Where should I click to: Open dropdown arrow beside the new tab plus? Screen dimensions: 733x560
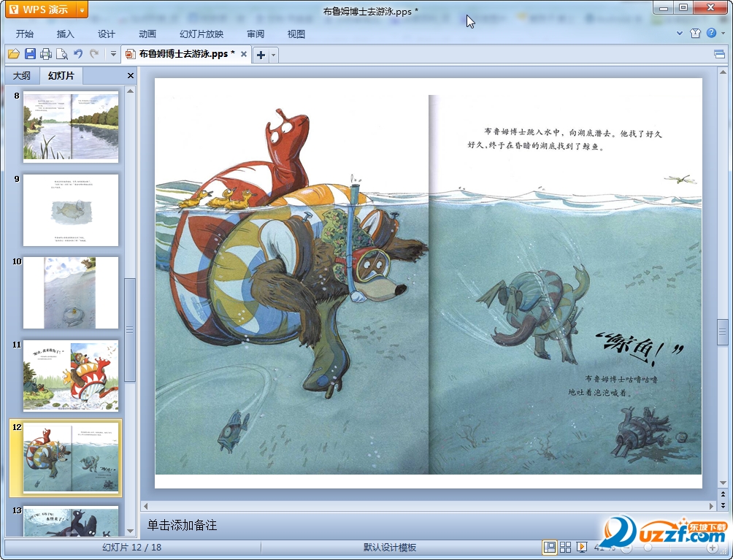tap(274, 55)
